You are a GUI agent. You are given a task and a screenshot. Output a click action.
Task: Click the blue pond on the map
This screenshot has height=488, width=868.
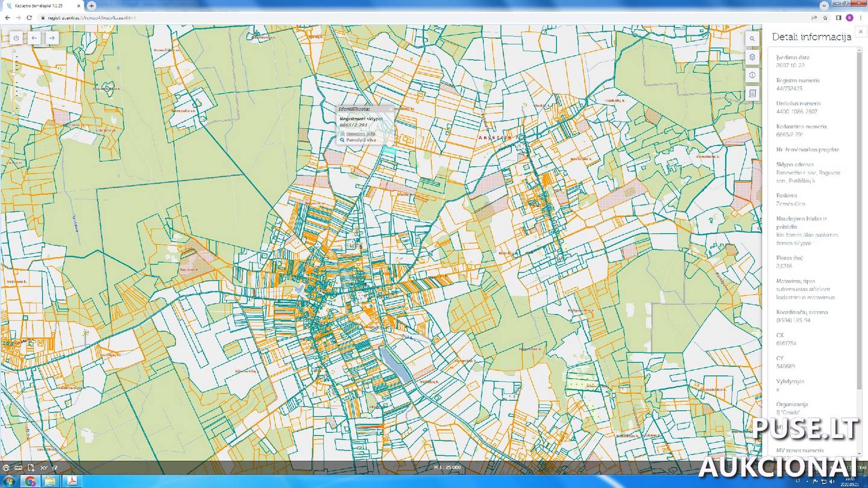[x=395, y=365]
